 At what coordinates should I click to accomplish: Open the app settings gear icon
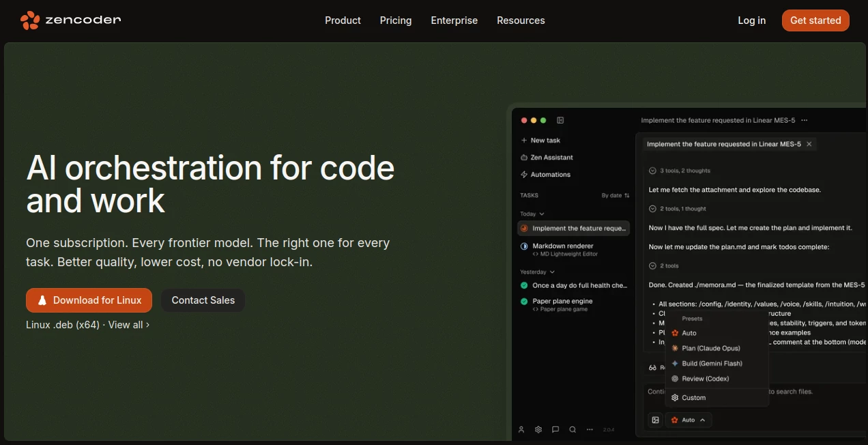pyautogui.click(x=538, y=430)
